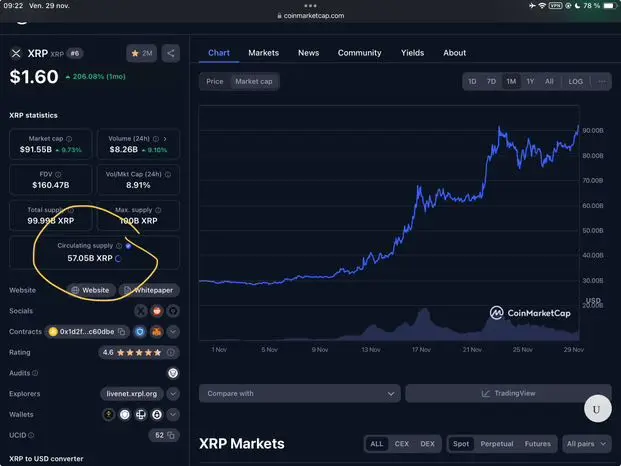This screenshot has width=621, height=466.
Task: Show Audits info icon
Action: [x=35, y=373]
